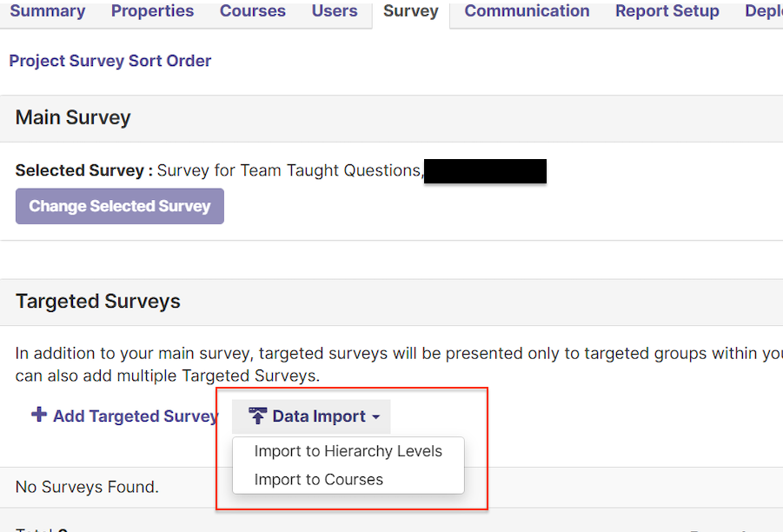Open the Summary tab

[x=48, y=11]
